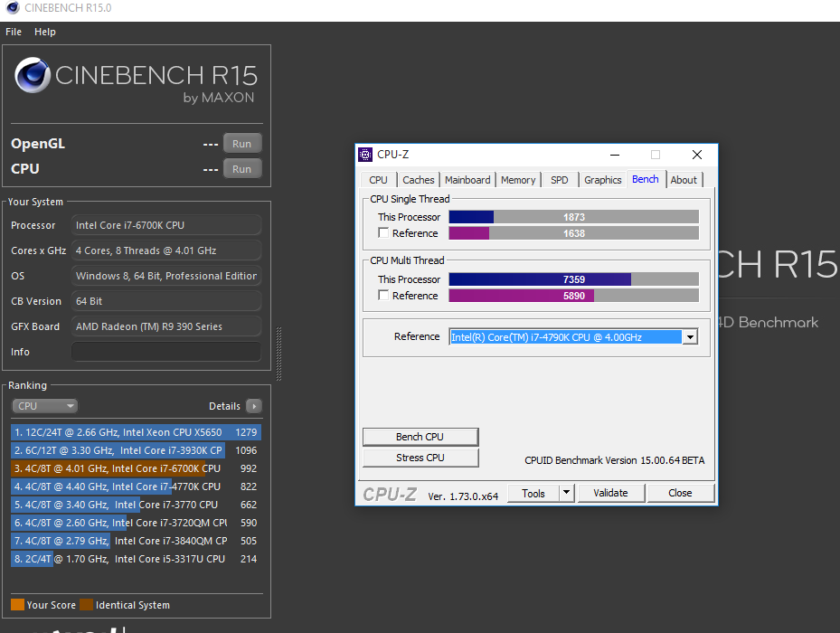Viewport: 840px width, 633px height.
Task: Select the Core i7-4770K ranking row
Action: 136,487
